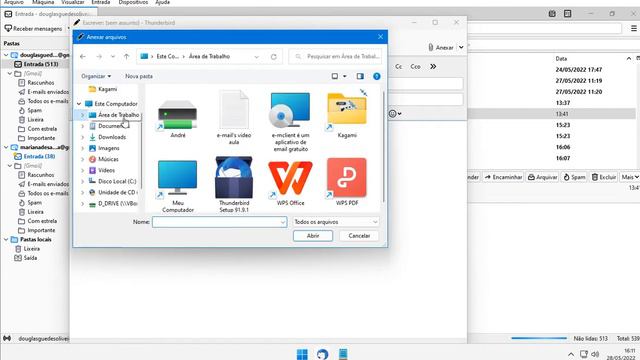Open the Máquina menu
This screenshot has height=360, width=640.
pos(43,2)
